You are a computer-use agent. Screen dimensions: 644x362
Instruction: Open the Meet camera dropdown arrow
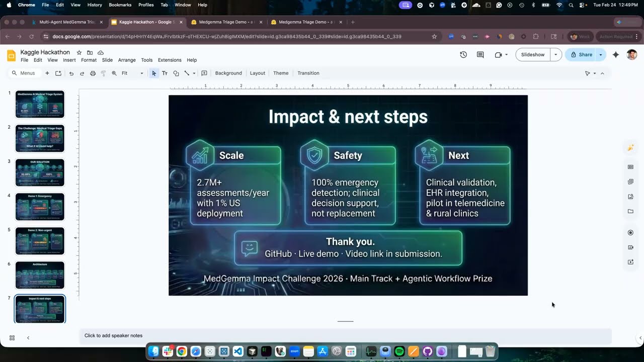(506, 54)
